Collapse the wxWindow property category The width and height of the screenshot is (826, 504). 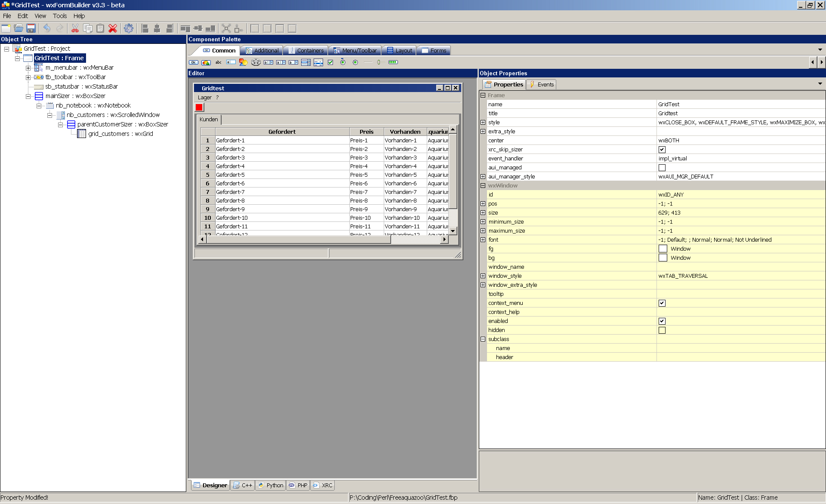(x=483, y=186)
